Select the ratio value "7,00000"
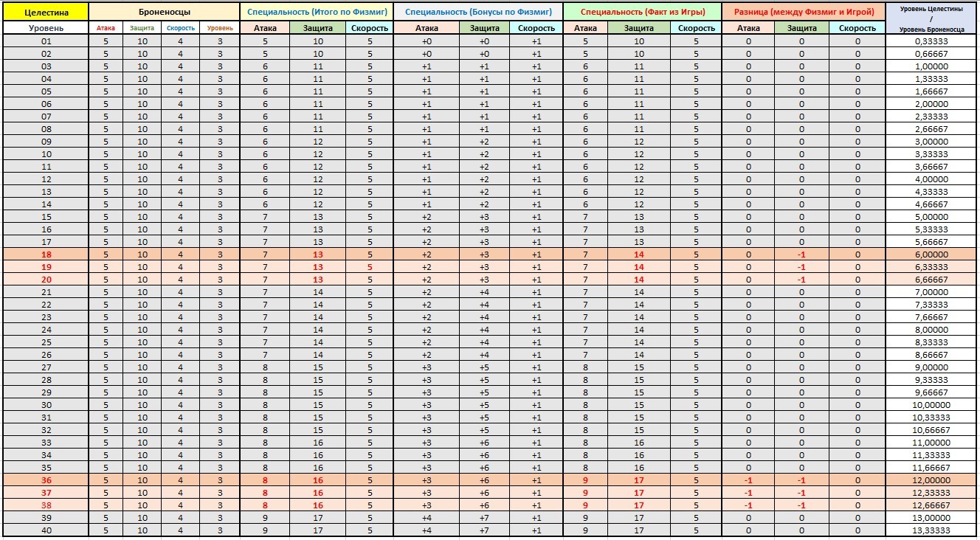The width and height of the screenshot is (980, 540). click(x=931, y=292)
